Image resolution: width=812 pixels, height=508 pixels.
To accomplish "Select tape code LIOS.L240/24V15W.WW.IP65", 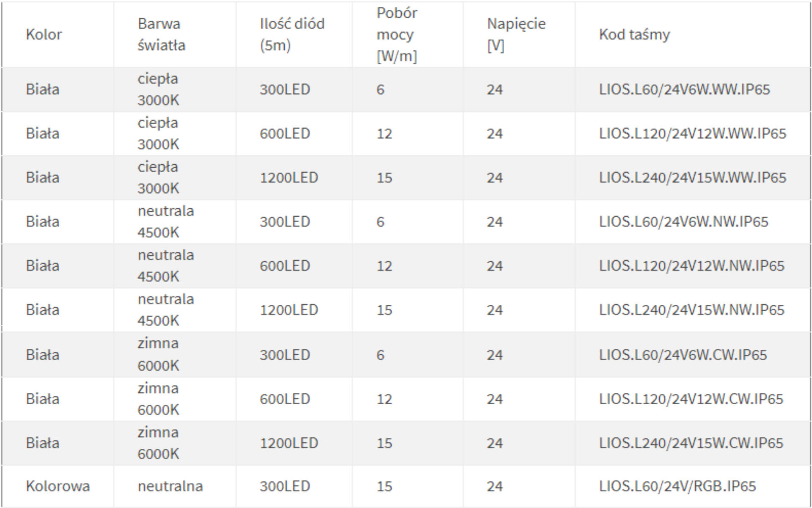I will (x=692, y=177).
